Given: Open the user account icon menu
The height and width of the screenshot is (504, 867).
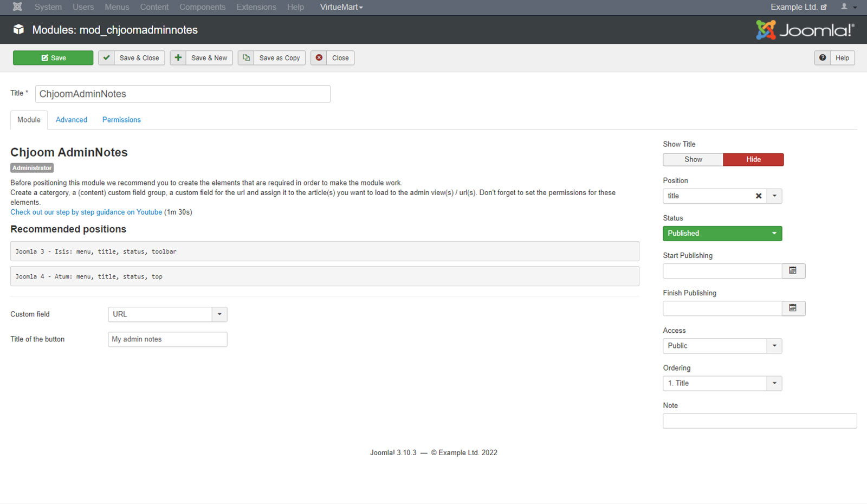Looking at the screenshot, I should 849,7.
